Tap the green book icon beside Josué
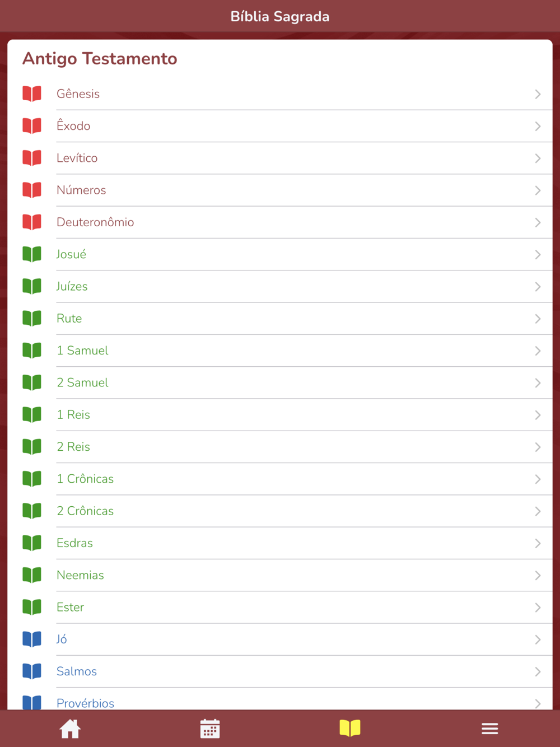 coord(32,254)
